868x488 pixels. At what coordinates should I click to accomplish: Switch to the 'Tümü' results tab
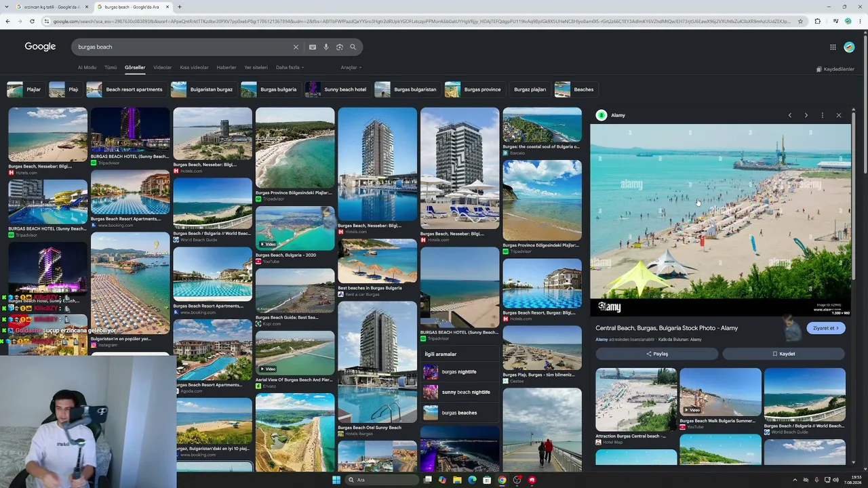[111, 68]
